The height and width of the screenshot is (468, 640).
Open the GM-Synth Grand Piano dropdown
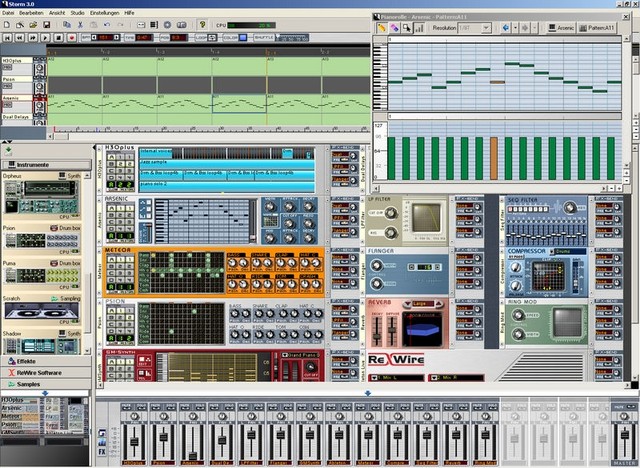tap(285, 355)
